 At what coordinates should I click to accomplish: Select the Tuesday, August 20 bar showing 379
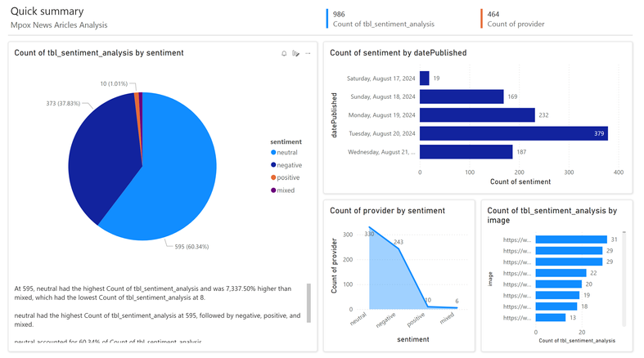(514, 134)
